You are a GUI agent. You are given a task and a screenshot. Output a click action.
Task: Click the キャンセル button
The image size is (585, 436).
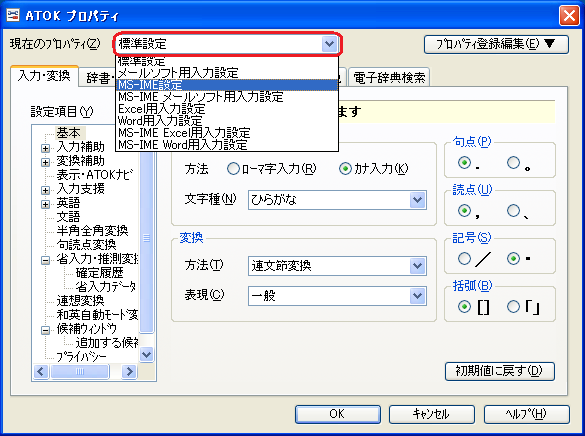pos(432,414)
